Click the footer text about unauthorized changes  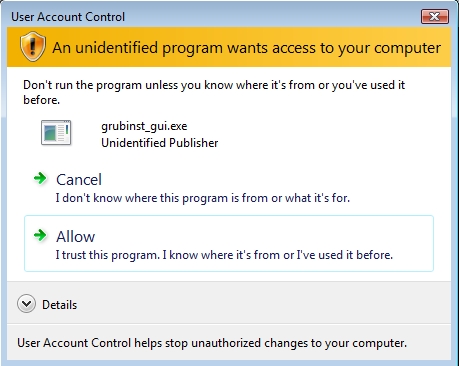pos(212,343)
